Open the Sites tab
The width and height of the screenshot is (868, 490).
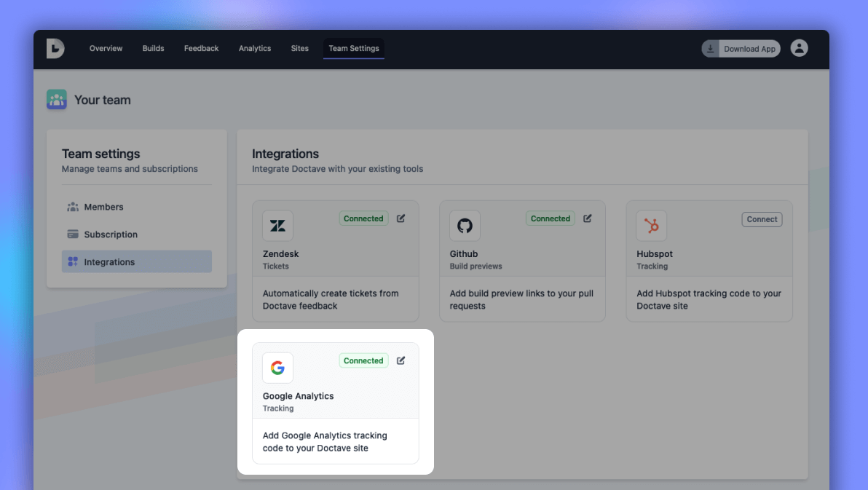coord(299,49)
